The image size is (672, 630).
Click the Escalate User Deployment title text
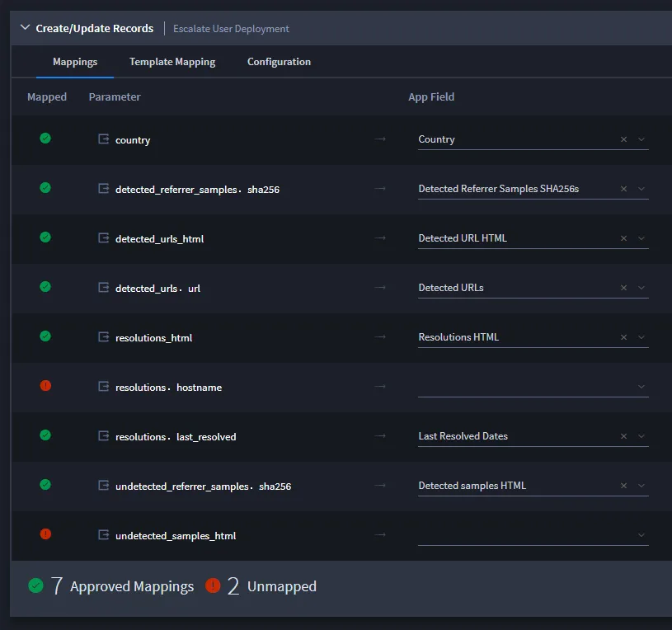coord(231,29)
